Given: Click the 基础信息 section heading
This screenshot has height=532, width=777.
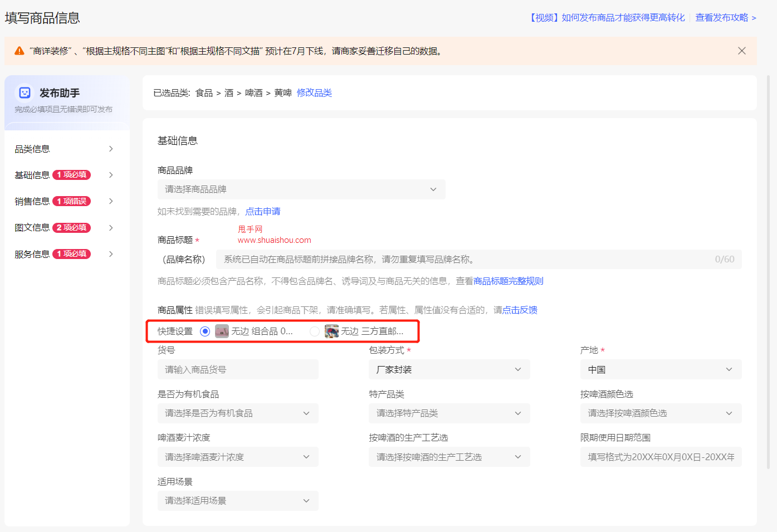Looking at the screenshot, I should (x=178, y=141).
